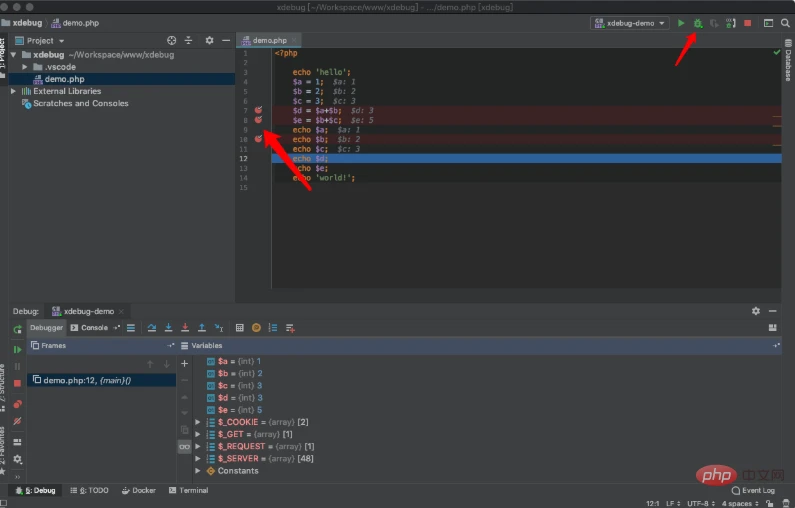
Task: Hide the Project panel with minus icon
Action: (226, 41)
